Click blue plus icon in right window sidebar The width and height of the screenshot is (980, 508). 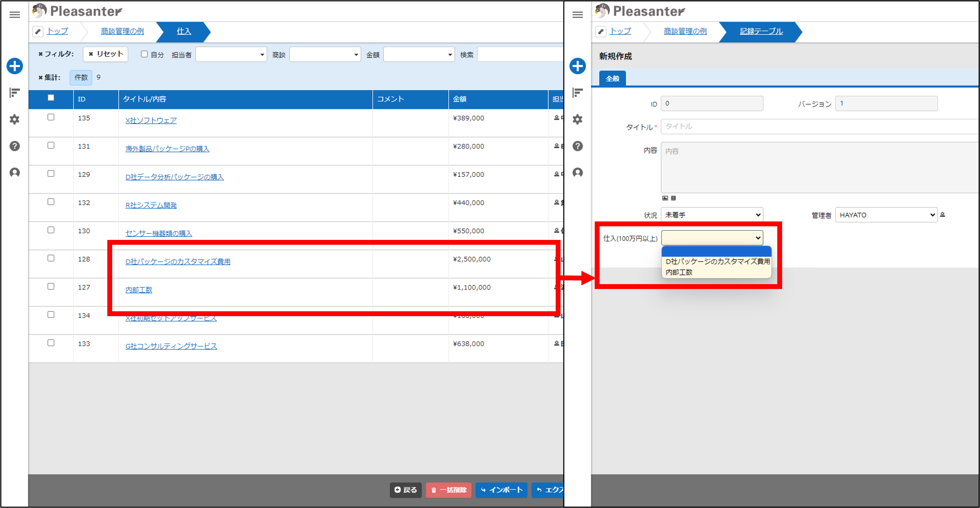(x=578, y=66)
